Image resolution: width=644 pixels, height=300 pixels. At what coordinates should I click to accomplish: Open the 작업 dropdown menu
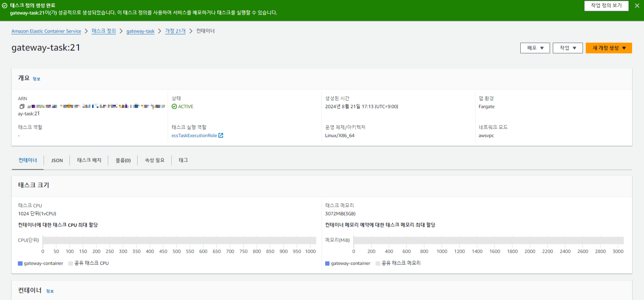[x=567, y=48]
